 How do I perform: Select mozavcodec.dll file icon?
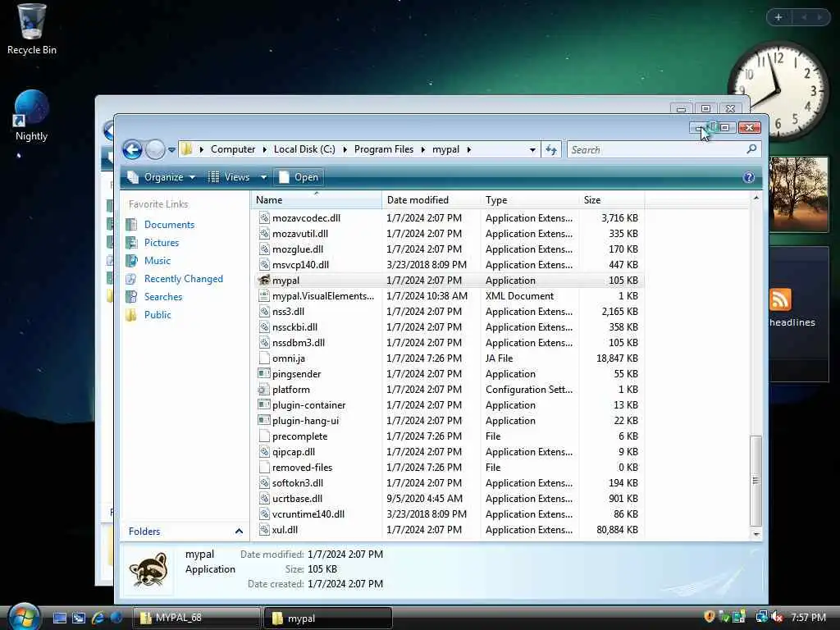(x=264, y=217)
